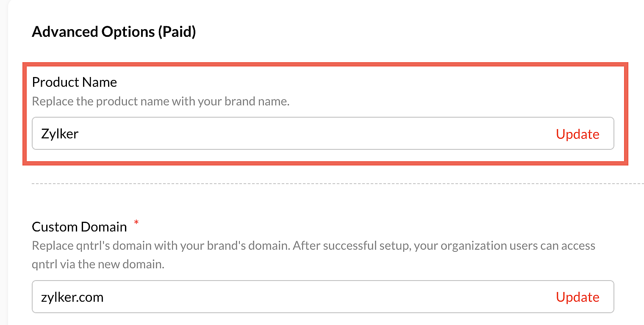644x325 pixels.
Task: Click Update in the Product Name field
Action: tap(577, 134)
